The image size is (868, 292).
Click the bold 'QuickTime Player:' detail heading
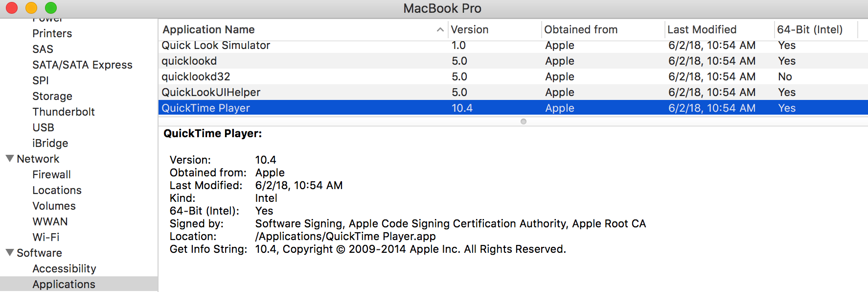[213, 133]
